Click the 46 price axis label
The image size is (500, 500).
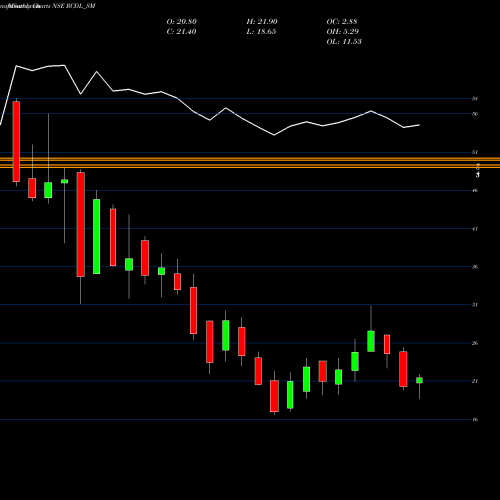pos(475,191)
